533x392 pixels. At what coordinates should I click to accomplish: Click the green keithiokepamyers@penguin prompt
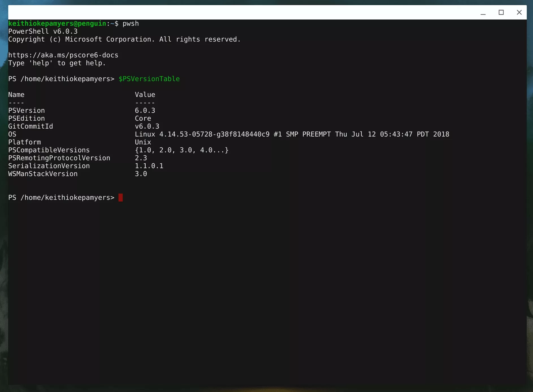[57, 23]
